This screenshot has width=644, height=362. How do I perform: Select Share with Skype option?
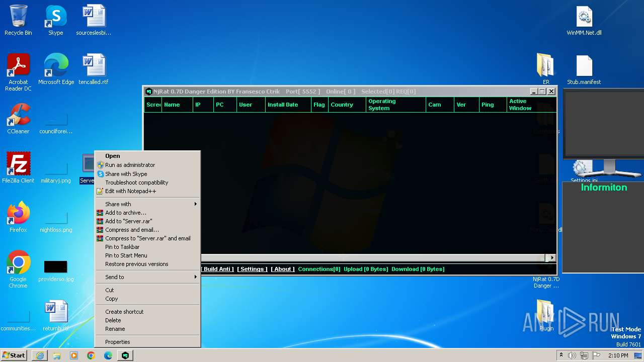pos(148,174)
